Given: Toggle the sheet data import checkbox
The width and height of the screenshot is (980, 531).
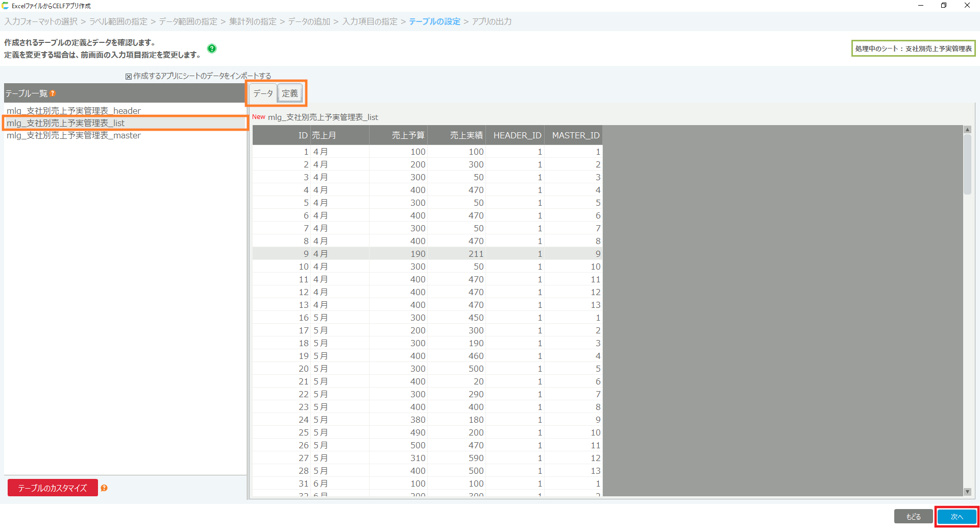Looking at the screenshot, I should 129,77.
